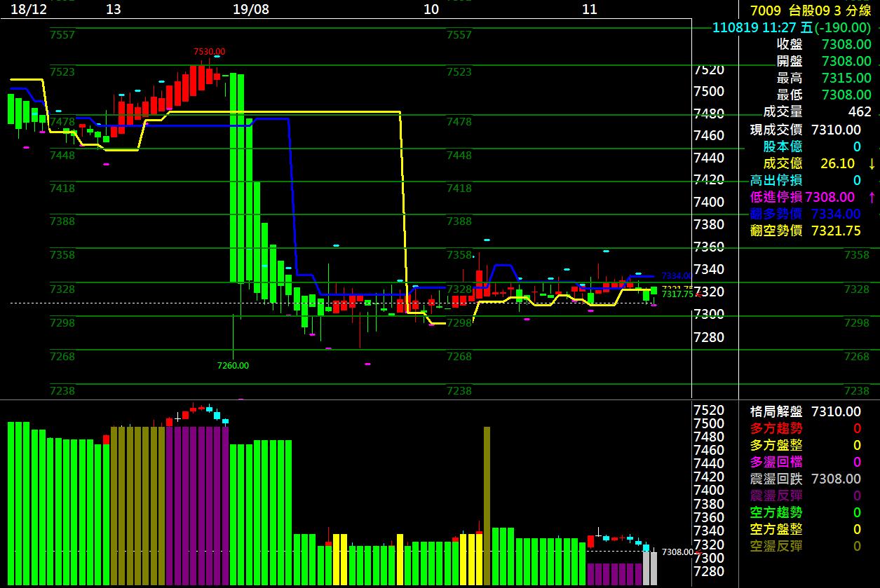Click the red 7530.00 high price label

click(x=209, y=51)
